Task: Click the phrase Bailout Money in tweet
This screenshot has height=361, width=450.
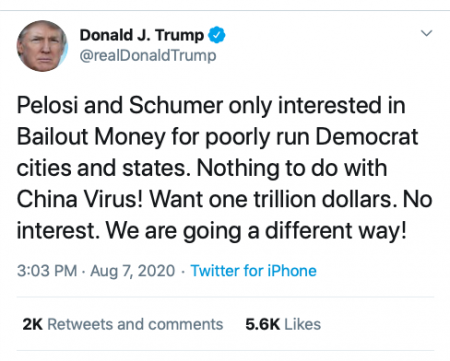Action: (x=91, y=137)
